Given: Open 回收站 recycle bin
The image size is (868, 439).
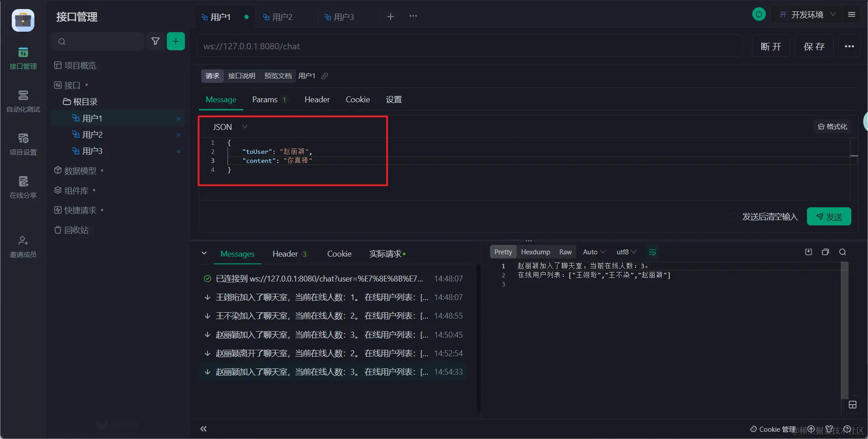Looking at the screenshot, I should point(71,230).
